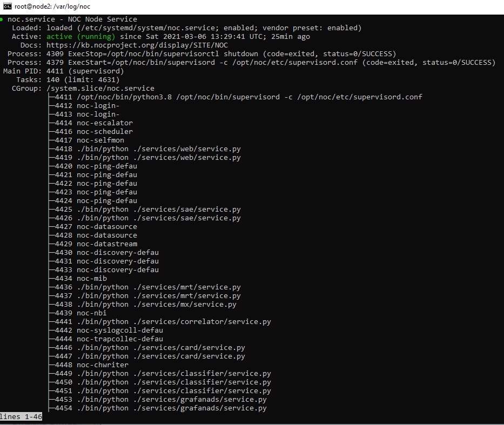Select process 4424 noc-ping-defau row
This screenshot has width=504, height=425.
[93, 201]
